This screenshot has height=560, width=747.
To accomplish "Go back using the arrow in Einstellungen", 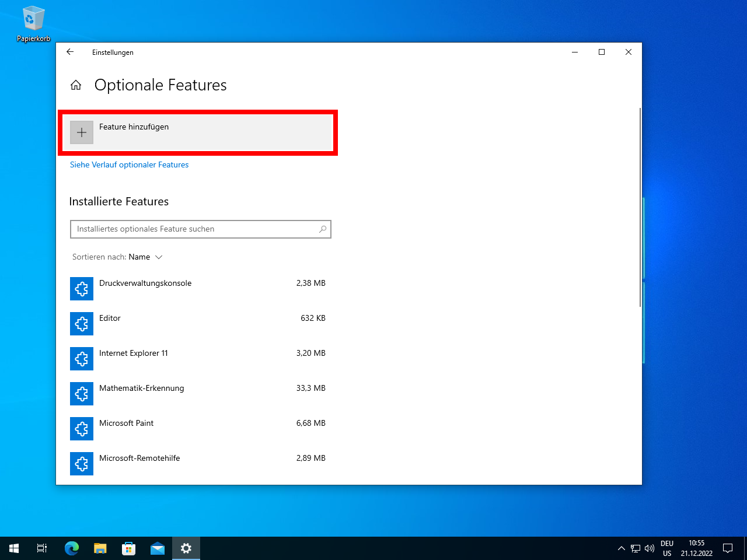I will (70, 52).
